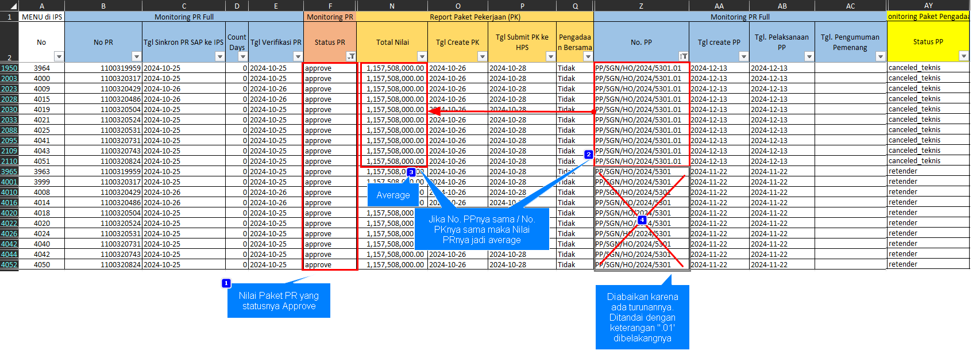The image size is (980, 354).
Task: Open the Tgl. Pengumuman Pemenang filter dropdown
Action: click(880, 56)
